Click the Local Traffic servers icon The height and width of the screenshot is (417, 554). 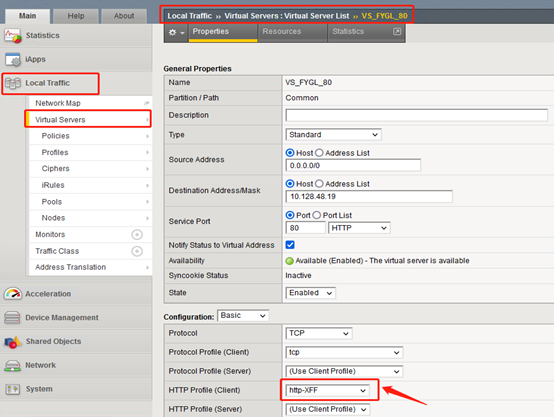tap(13, 83)
